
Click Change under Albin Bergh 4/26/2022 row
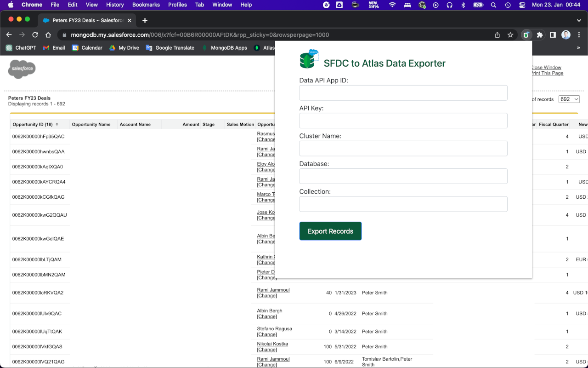click(x=267, y=316)
